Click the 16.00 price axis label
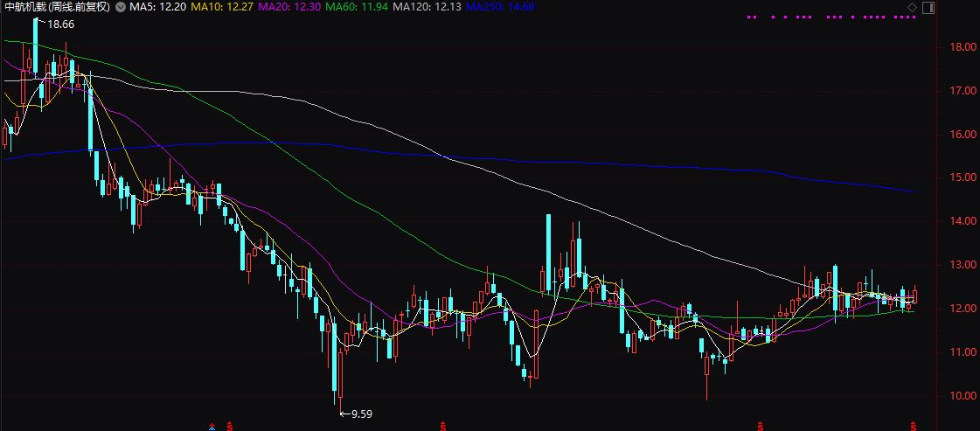This screenshot has width=980, height=431. pos(962,135)
